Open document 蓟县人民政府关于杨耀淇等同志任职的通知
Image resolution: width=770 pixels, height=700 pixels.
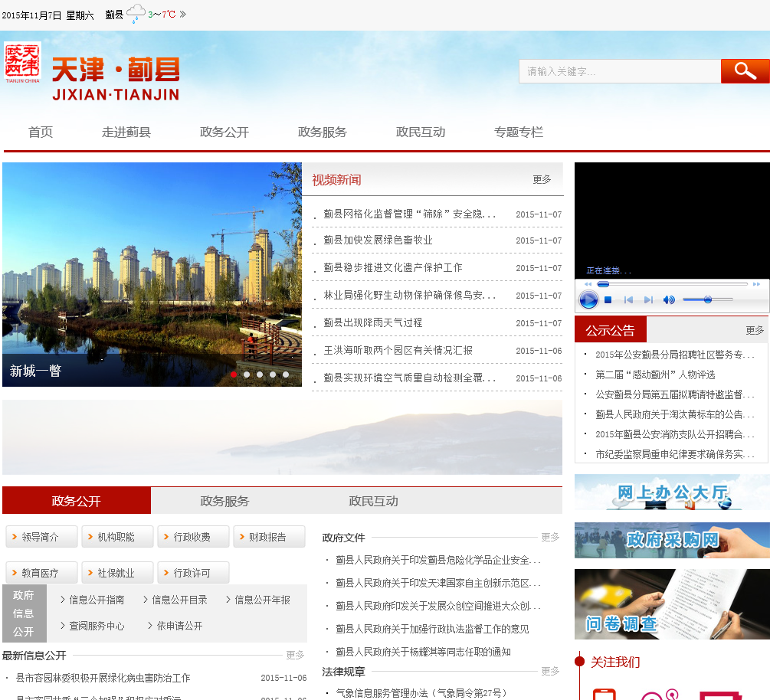pyautogui.click(x=423, y=652)
